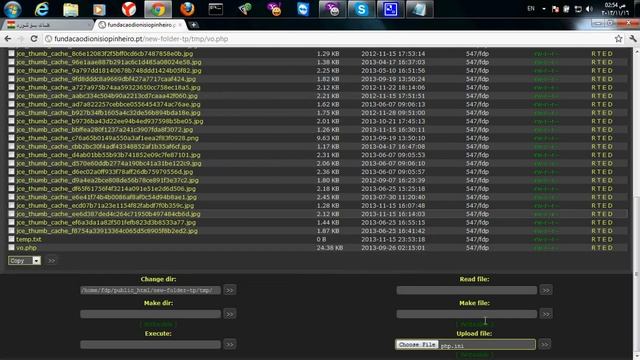The width and height of the screenshot is (640, 360).
Task: Open the Chrome wrench menu
Action: tap(633, 39)
